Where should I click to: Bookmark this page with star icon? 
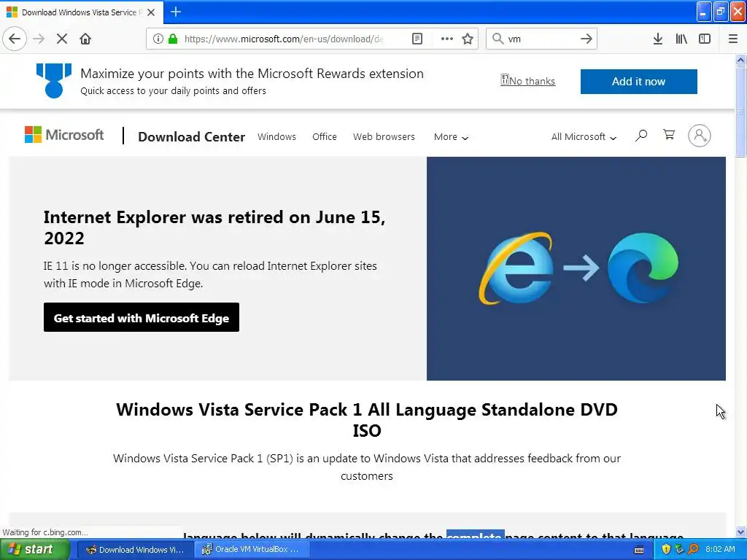pos(468,39)
